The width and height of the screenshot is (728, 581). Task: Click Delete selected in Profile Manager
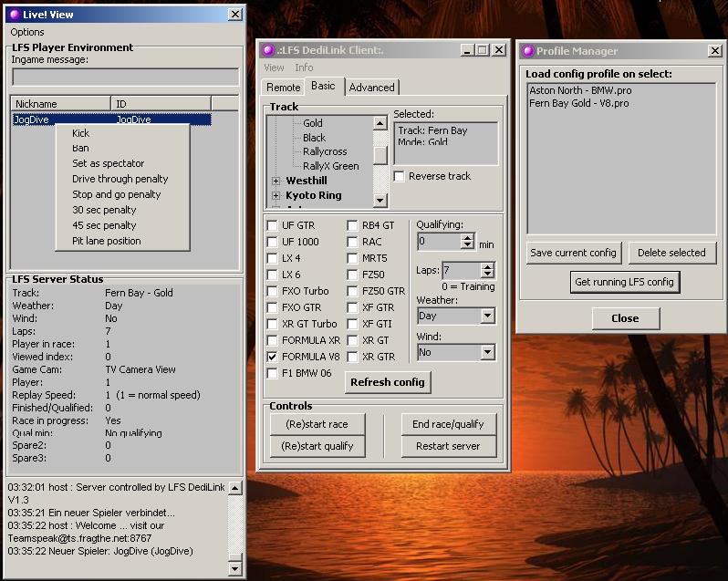tap(671, 253)
